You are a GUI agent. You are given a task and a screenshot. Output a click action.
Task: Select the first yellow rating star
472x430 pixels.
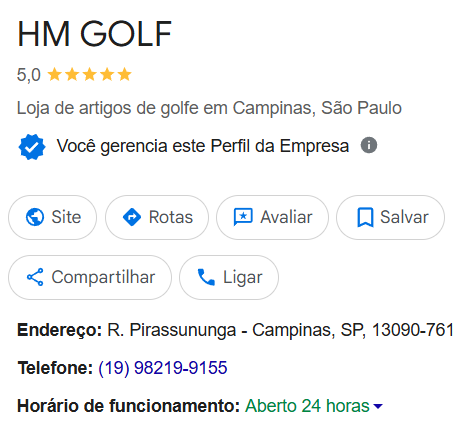pyautogui.click(x=54, y=74)
